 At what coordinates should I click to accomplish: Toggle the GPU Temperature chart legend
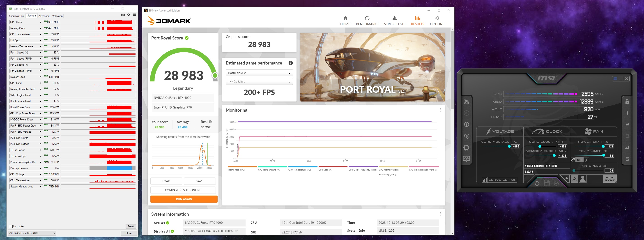pos(303,168)
